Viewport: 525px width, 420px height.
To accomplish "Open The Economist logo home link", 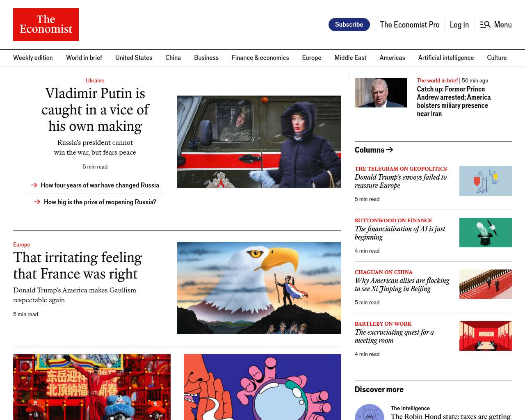I will (x=46, y=25).
